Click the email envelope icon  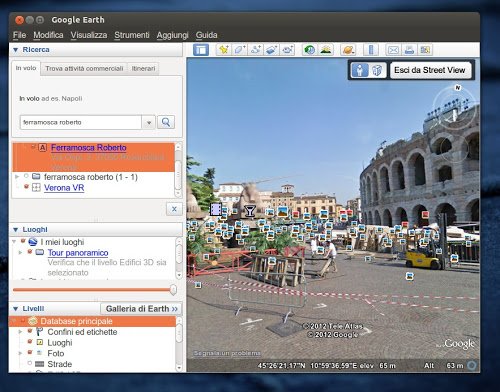393,50
